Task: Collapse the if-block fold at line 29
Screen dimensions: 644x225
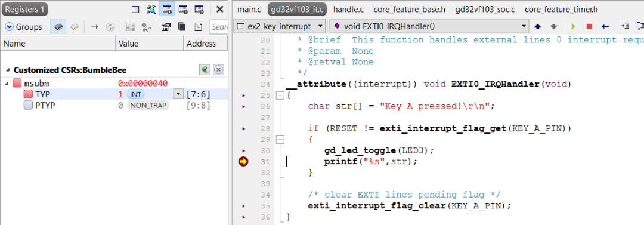Action: [280, 140]
